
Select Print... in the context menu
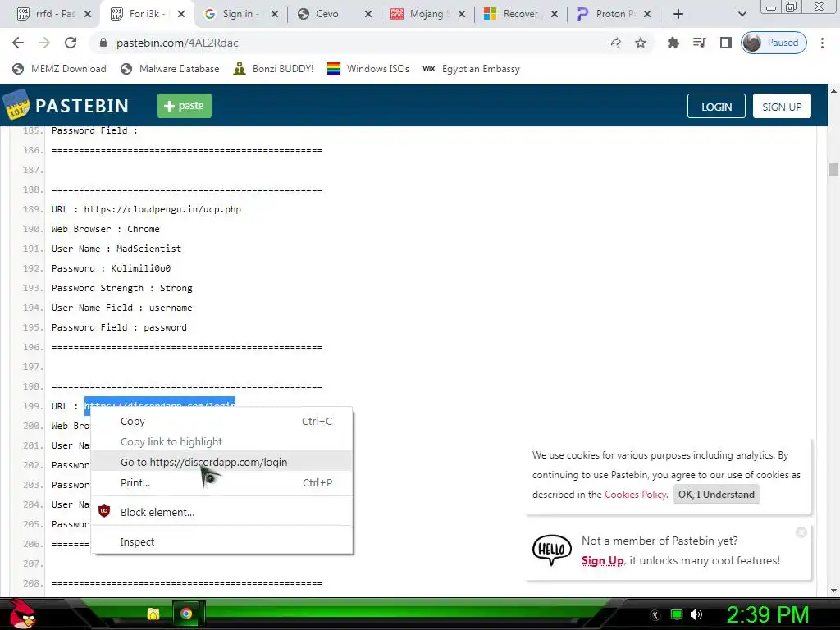tap(221, 482)
